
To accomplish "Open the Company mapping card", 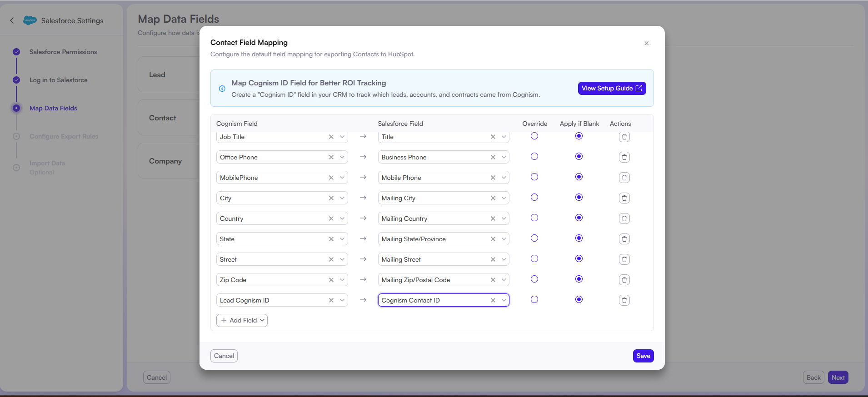I will click(169, 161).
